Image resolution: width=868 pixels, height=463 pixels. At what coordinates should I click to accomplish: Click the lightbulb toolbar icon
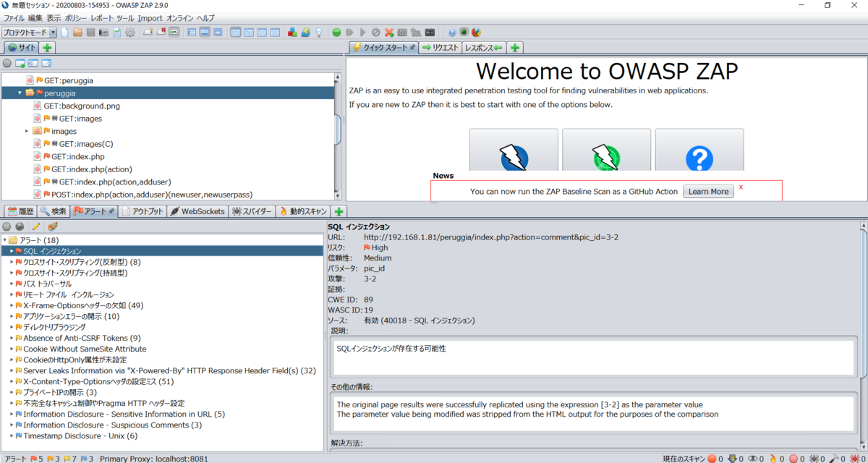click(x=319, y=33)
